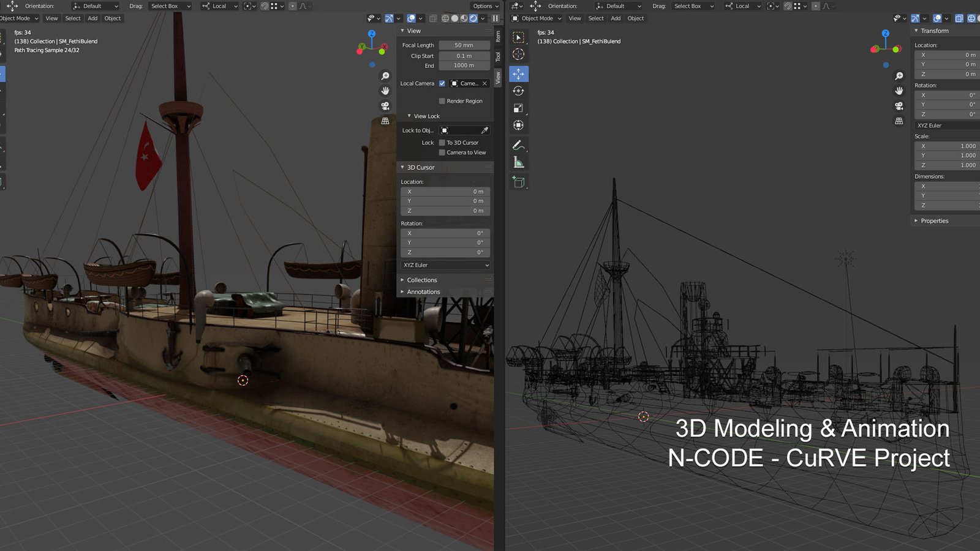
Task: Click the eyedropper next to Lock to Object
Action: click(x=484, y=130)
